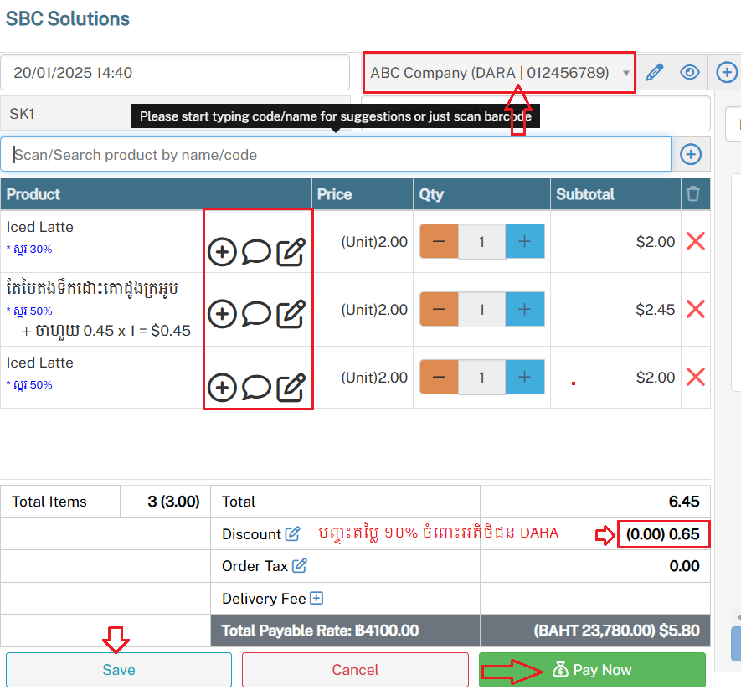741x700 pixels.
Task: Open comment note for last Iced Latte
Action: (256, 387)
